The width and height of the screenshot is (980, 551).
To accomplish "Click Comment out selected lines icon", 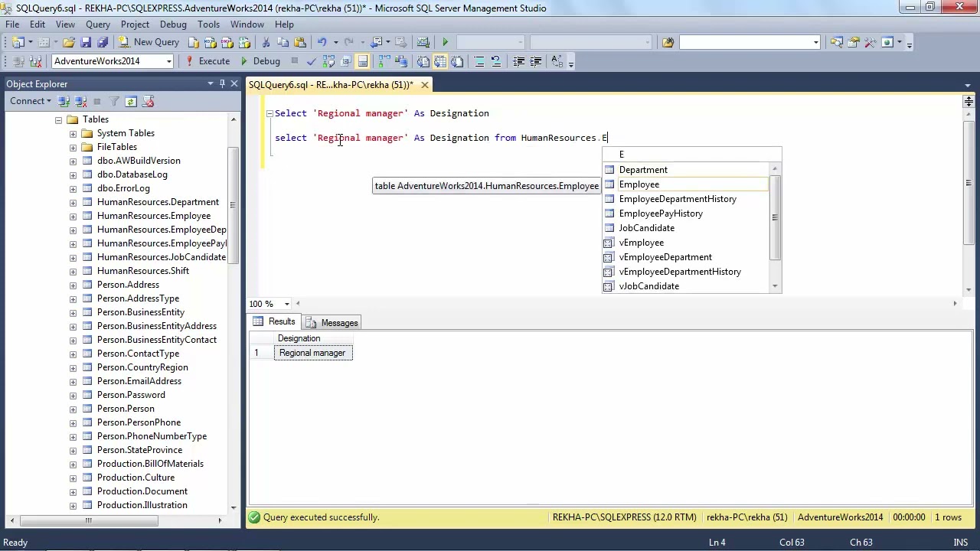I will [x=479, y=61].
